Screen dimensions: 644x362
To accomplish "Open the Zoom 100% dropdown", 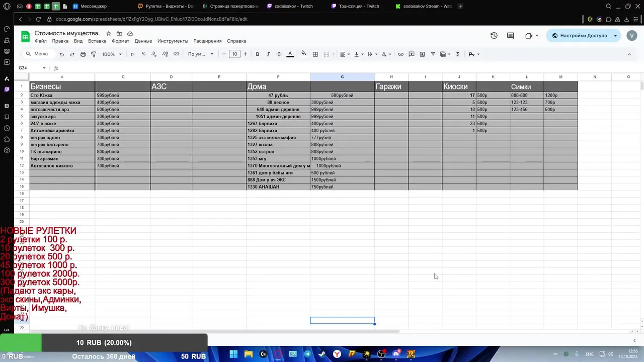I will tap(112, 54).
